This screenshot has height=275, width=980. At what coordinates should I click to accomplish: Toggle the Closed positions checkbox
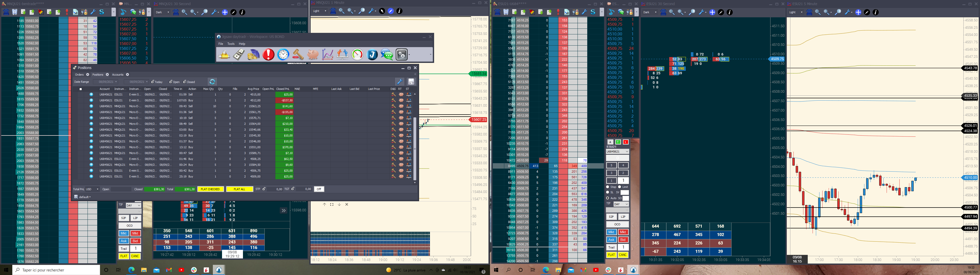185,82
